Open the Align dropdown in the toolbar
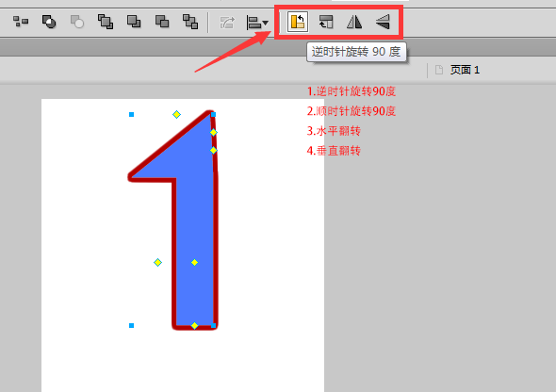 tap(257, 23)
